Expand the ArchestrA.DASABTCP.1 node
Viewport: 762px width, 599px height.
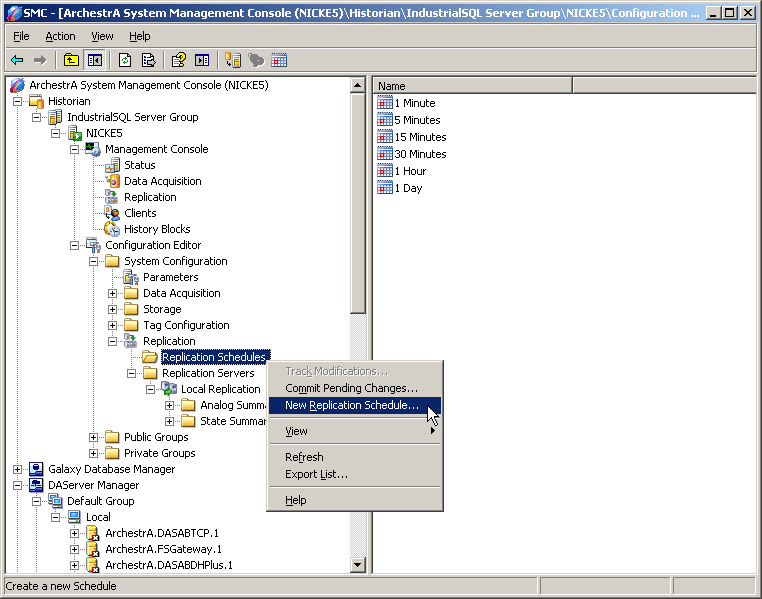pyautogui.click(x=74, y=533)
